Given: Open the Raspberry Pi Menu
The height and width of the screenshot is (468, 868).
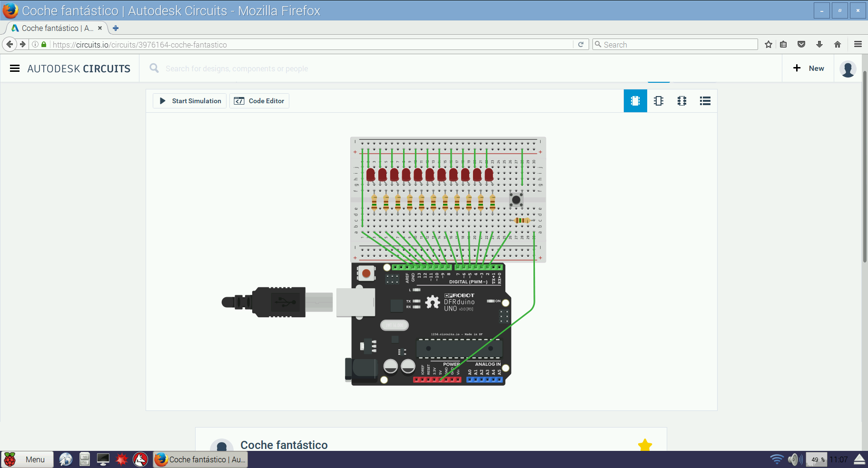Looking at the screenshot, I should pos(27,459).
